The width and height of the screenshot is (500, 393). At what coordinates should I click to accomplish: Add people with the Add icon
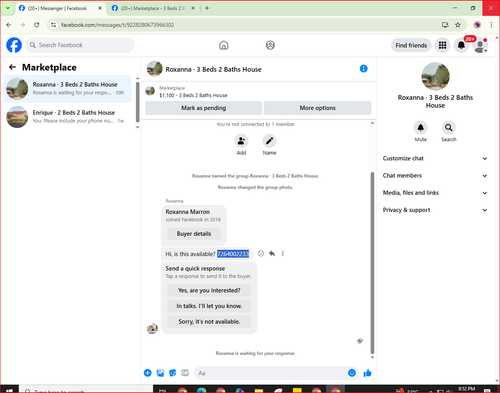point(241,141)
